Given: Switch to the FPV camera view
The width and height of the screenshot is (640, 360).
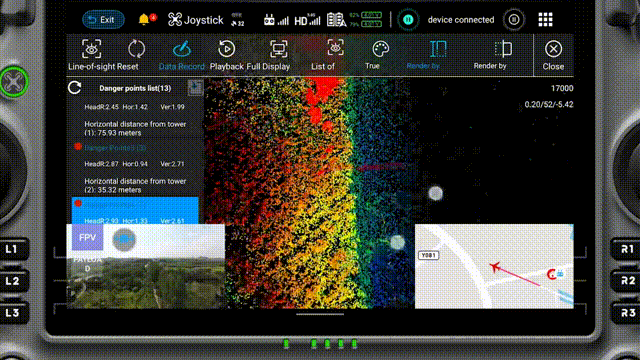Looking at the screenshot, I should (x=88, y=238).
